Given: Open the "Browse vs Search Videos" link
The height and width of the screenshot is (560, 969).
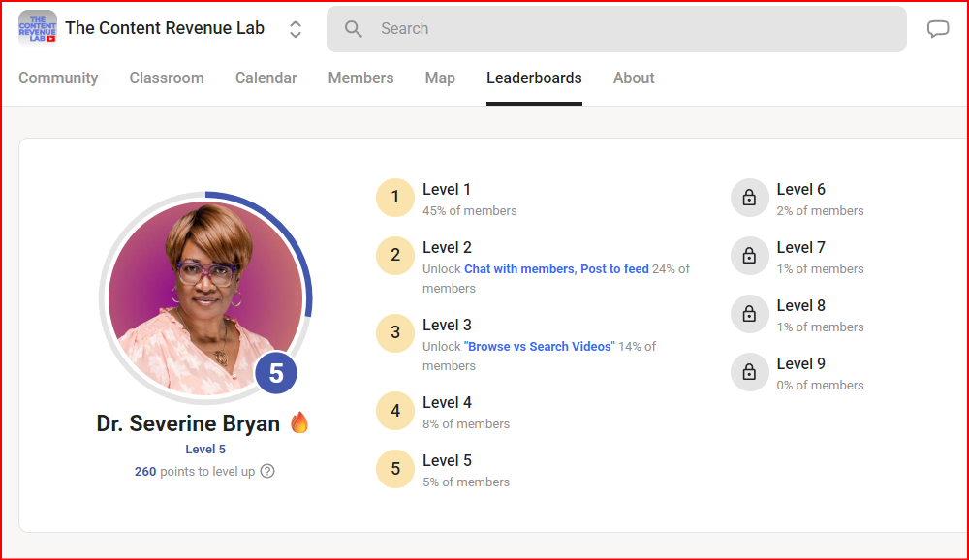Looking at the screenshot, I should pyautogui.click(x=539, y=347).
